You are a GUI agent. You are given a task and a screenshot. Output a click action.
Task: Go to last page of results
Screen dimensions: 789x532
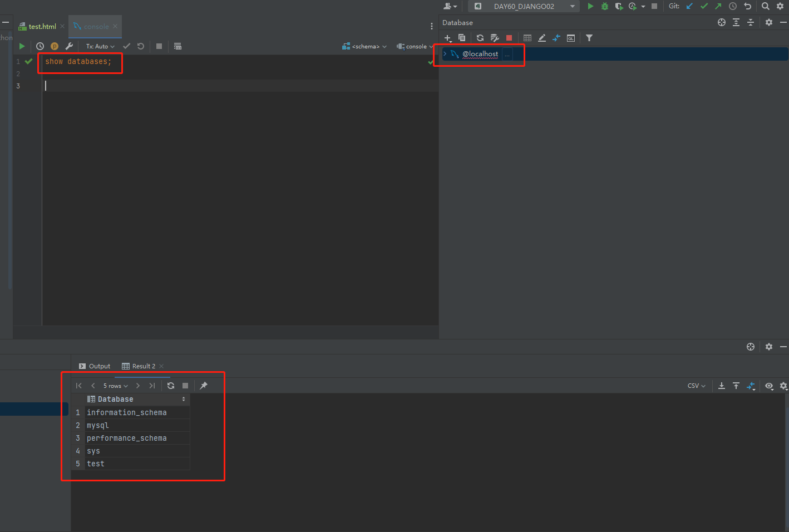click(152, 386)
